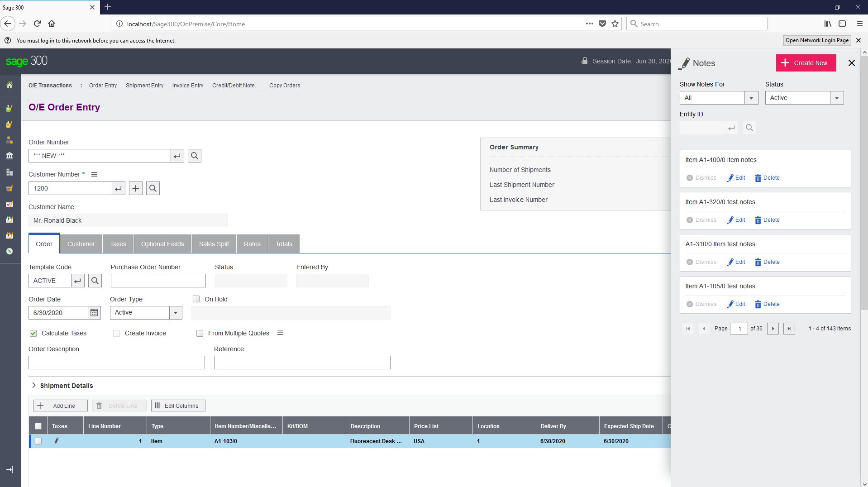Click the Create New button in Notes panel

[x=806, y=62]
